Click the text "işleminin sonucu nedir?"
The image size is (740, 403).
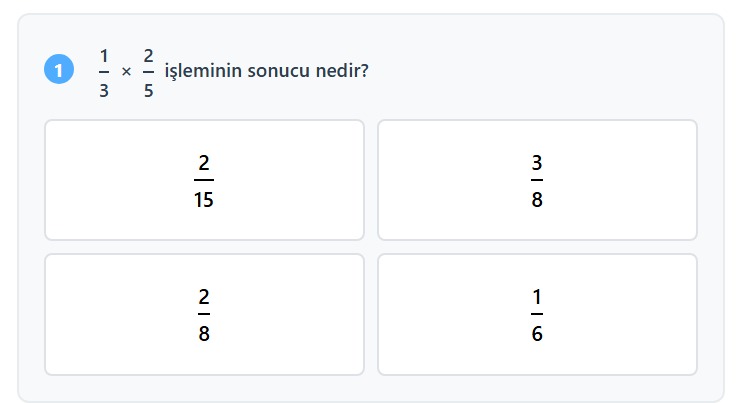coord(266,72)
